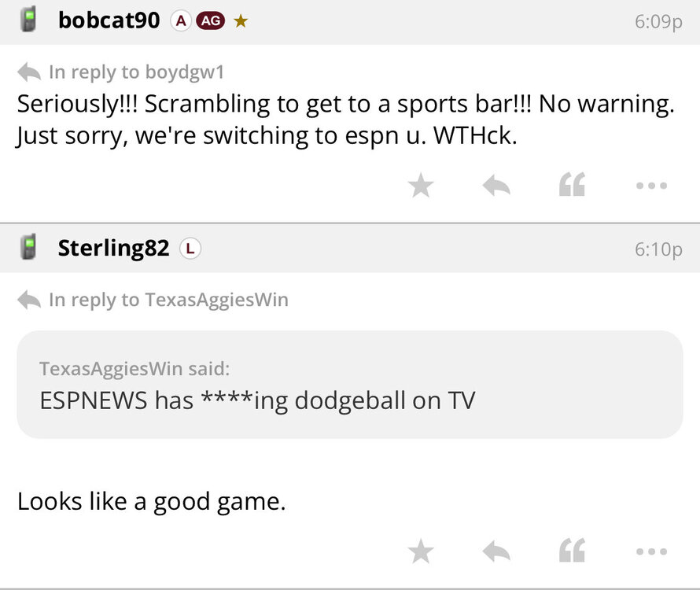Click the mobile phone icon beside bobcat90

pyautogui.click(x=29, y=20)
